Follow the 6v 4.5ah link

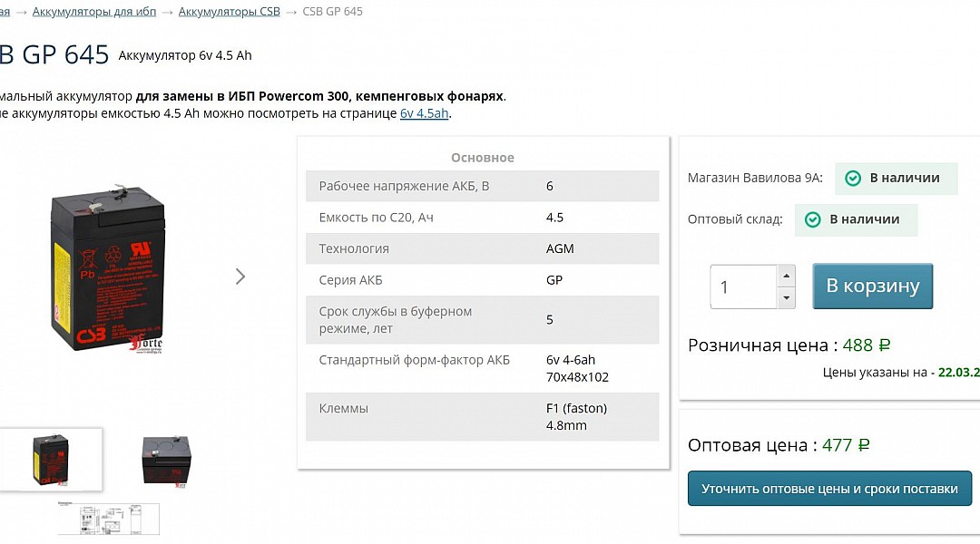pyautogui.click(x=424, y=113)
